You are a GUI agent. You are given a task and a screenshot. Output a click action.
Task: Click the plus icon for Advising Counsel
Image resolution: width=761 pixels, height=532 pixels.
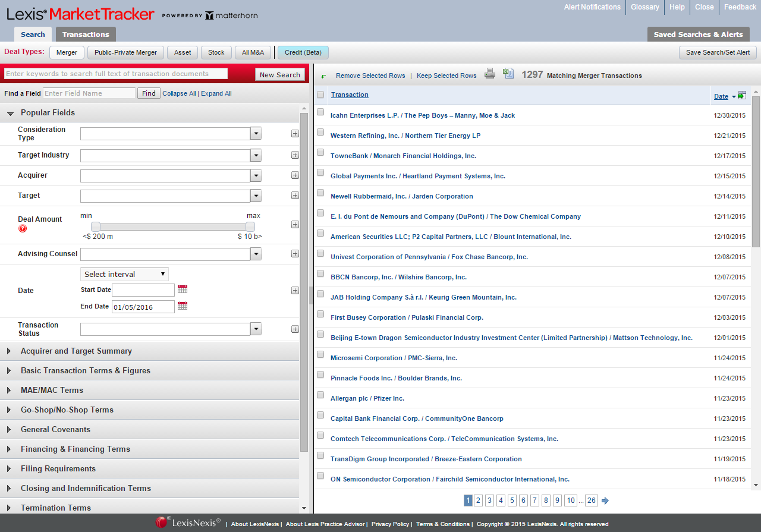click(295, 254)
